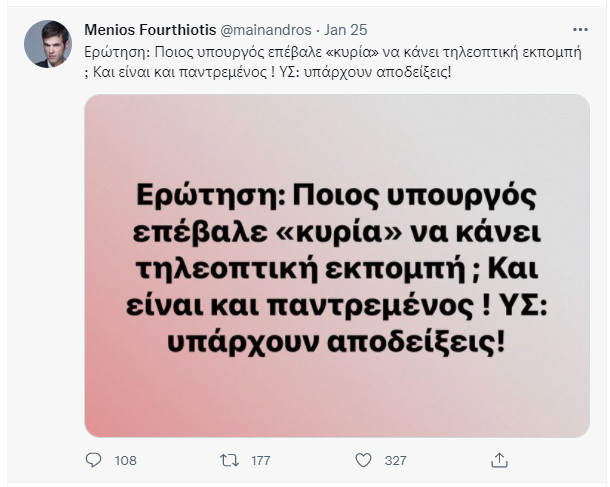Image resolution: width=610 pixels, height=487 pixels.
Task: Retweet this post using the arrows icon
Action: point(228,460)
